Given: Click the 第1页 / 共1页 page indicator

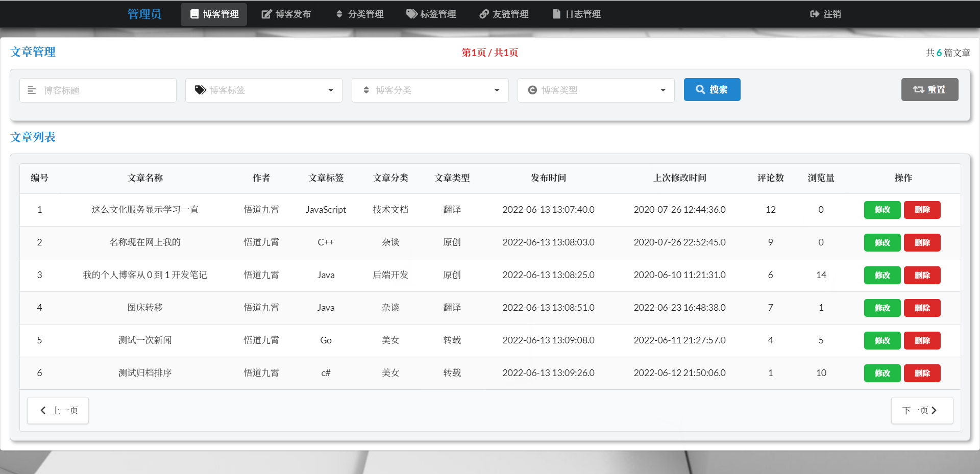Looking at the screenshot, I should (490, 53).
